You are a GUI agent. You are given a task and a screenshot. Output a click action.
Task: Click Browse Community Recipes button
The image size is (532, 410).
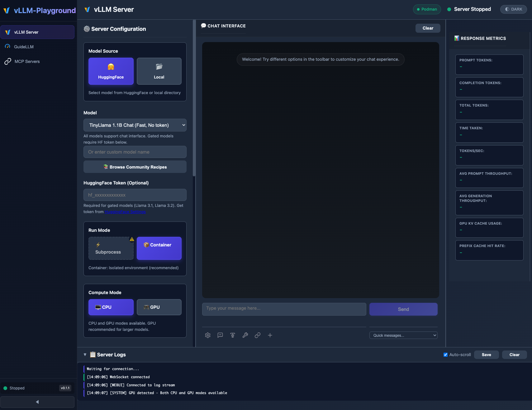tap(135, 167)
